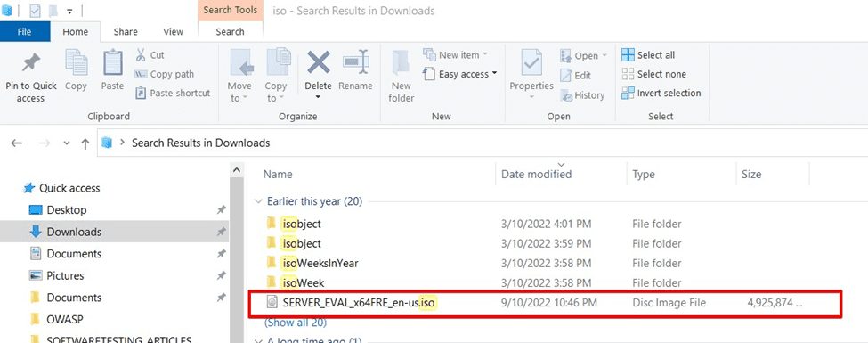The image size is (868, 343).
Task: Click the New folder icon
Action: (x=401, y=62)
